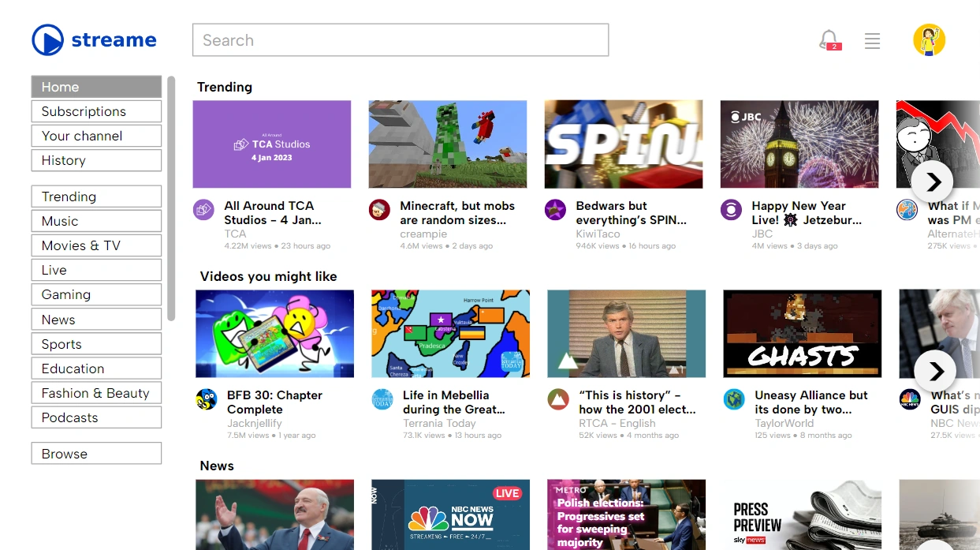Screen dimensions: 980x550
Task: Click the 'Terrania Today' channel name
Action: 439,424
